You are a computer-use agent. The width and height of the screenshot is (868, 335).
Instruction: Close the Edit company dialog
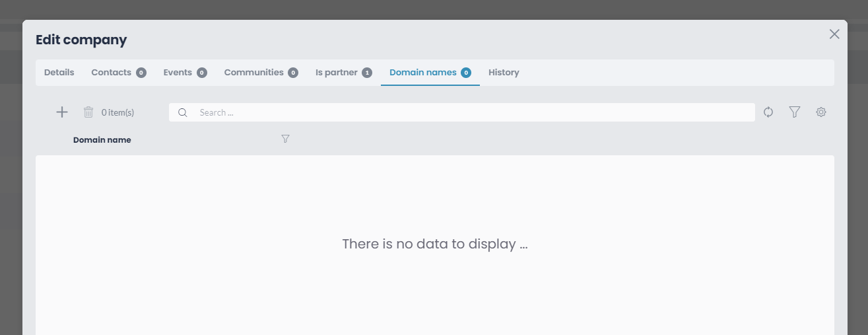click(x=834, y=34)
